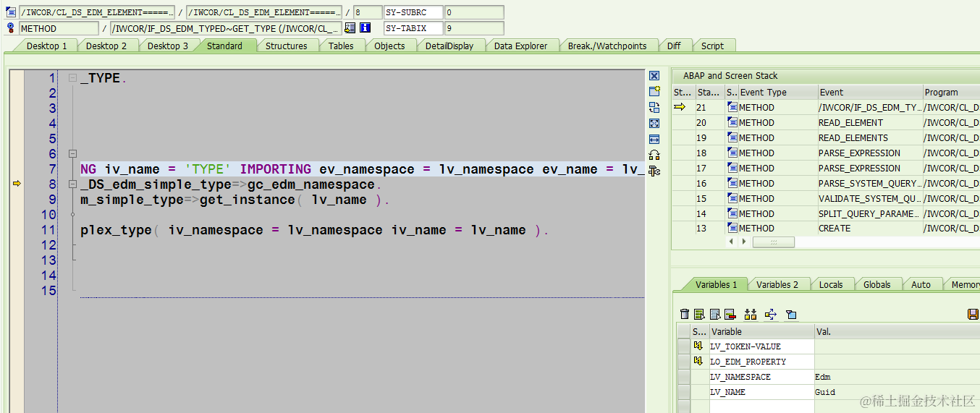Click the Maximize horizontally icon with arrows

tap(654, 139)
